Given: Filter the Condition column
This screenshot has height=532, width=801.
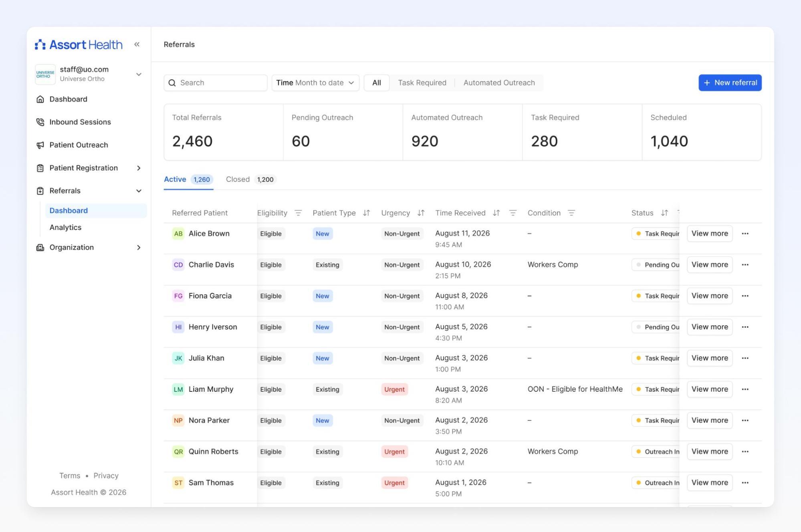Looking at the screenshot, I should [571, 213].
